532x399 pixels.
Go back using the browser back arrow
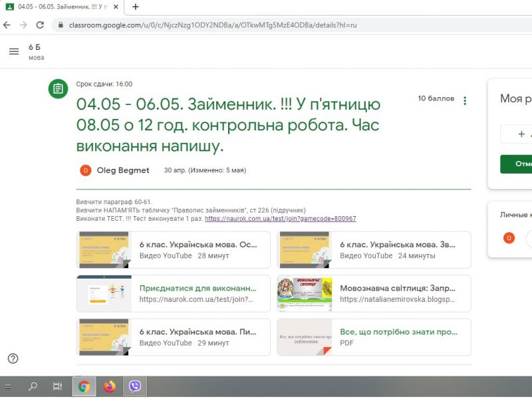(7, 25)
